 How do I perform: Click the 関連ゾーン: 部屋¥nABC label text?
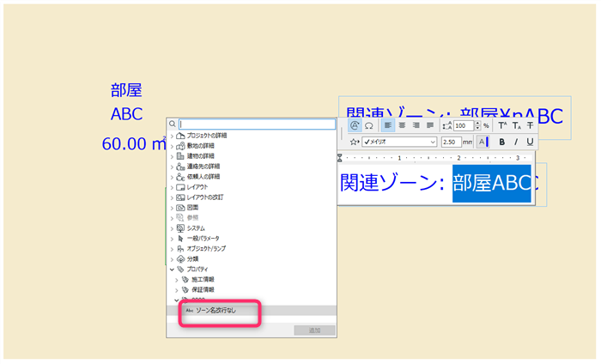coord(454,116)
